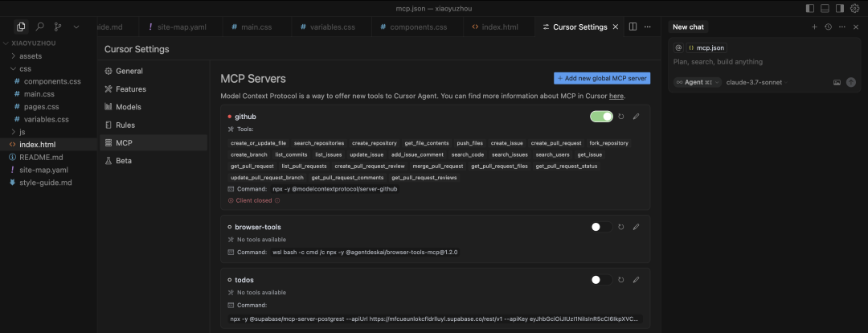Viewport: 868px width, 333px height.
Task: Open editor tab bar more actions ellipsis
Action: click(x=648, y=27)
